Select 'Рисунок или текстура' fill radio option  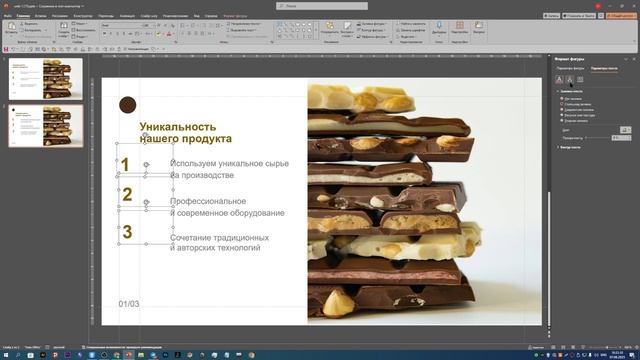point(562,115)
